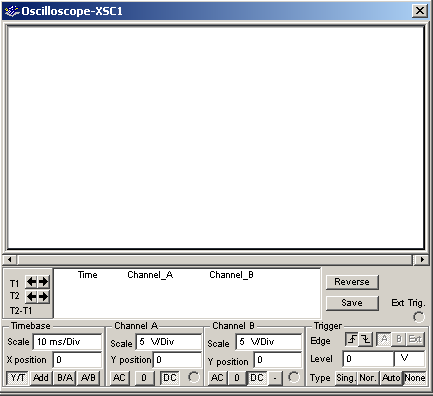The image size is (433, 396).
Task: Move T1 cursor left arrow
Action: [x=31, y=282]
